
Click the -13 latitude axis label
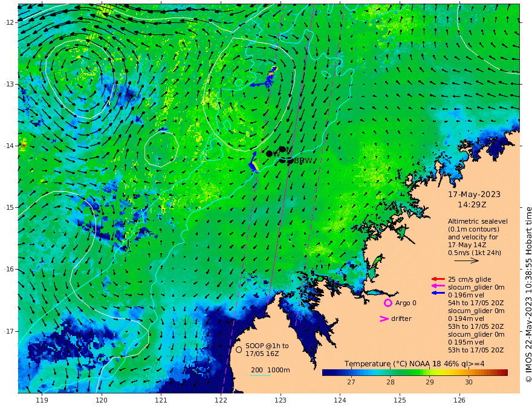(9, 84)
